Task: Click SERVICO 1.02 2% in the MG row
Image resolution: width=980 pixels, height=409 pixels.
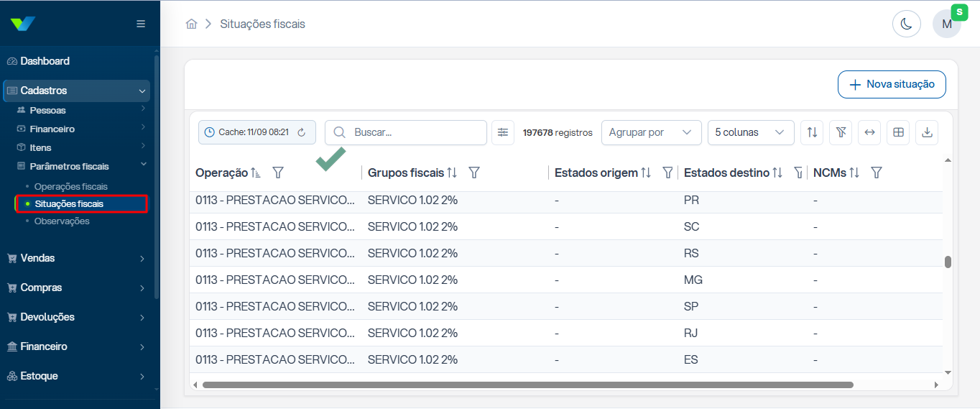Action: (412, 280)
